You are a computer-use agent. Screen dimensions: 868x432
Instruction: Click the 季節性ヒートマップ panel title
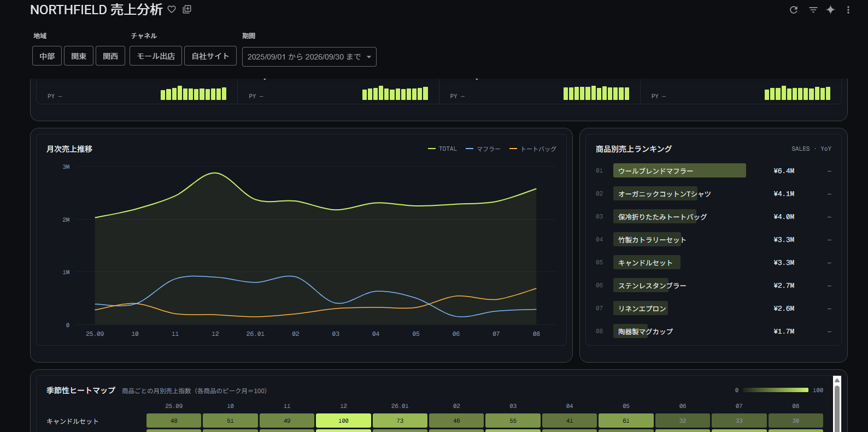81,390
